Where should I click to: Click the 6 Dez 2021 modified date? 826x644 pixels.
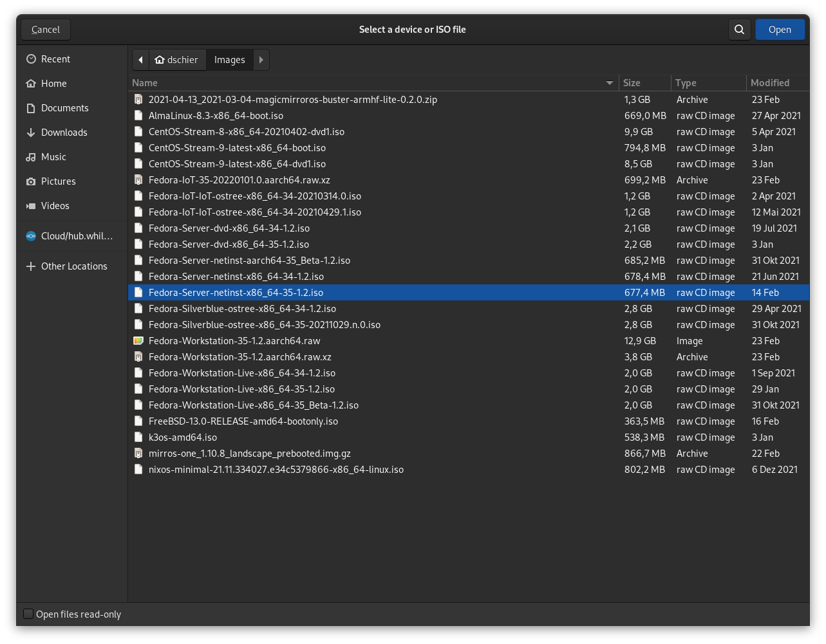click(x=774, y=470)
